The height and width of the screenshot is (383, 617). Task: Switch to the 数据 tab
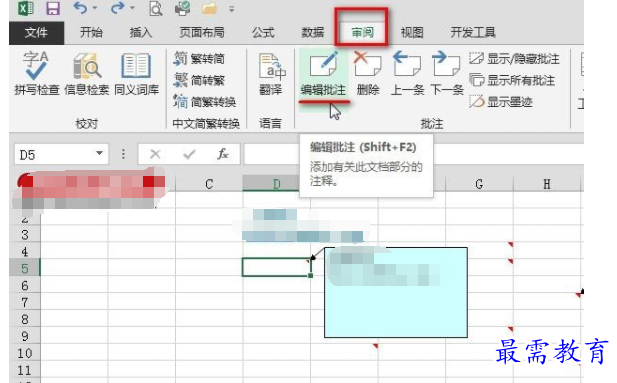click(x=313, y=33)
